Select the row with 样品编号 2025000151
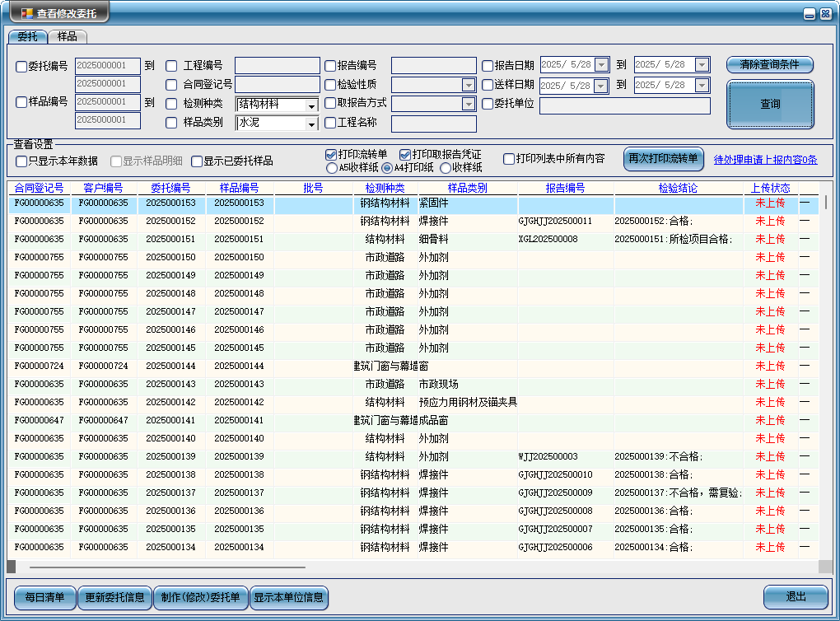 coord(239,239)
